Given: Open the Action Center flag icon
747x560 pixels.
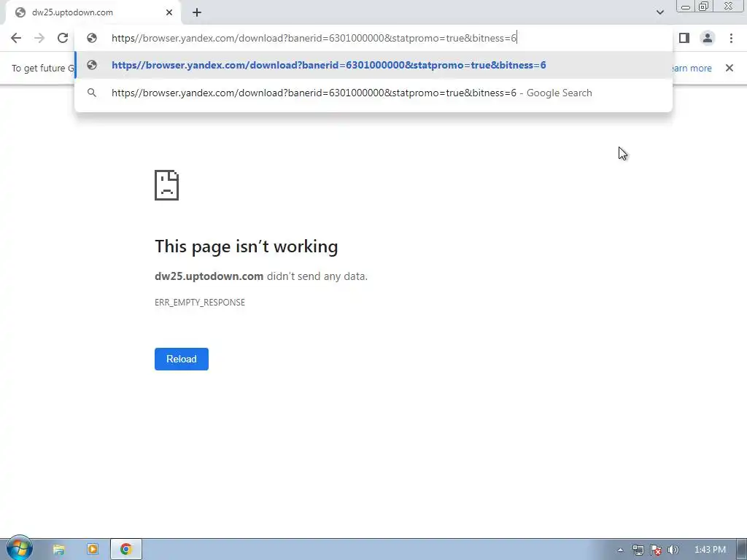Looking at the screenshot, I should pos(656,550).
